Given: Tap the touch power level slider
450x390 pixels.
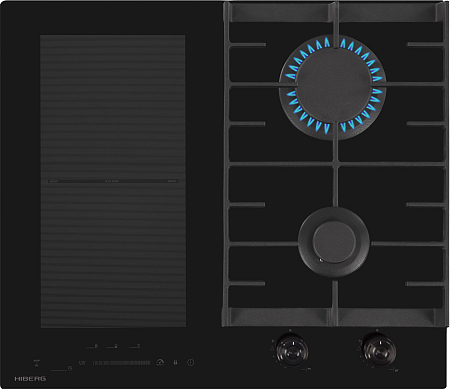Looking at the screenshot, I should [122, 363].
